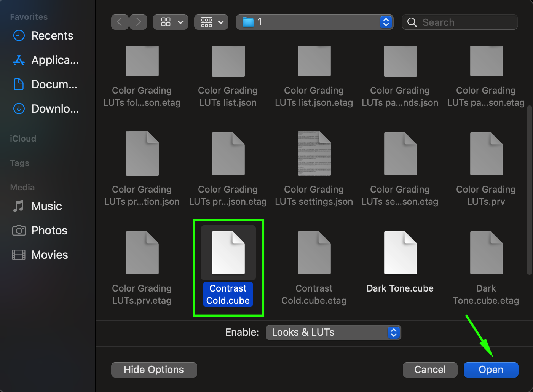
Task: Click the forward navigation arrow
Action: click(138, 22)
